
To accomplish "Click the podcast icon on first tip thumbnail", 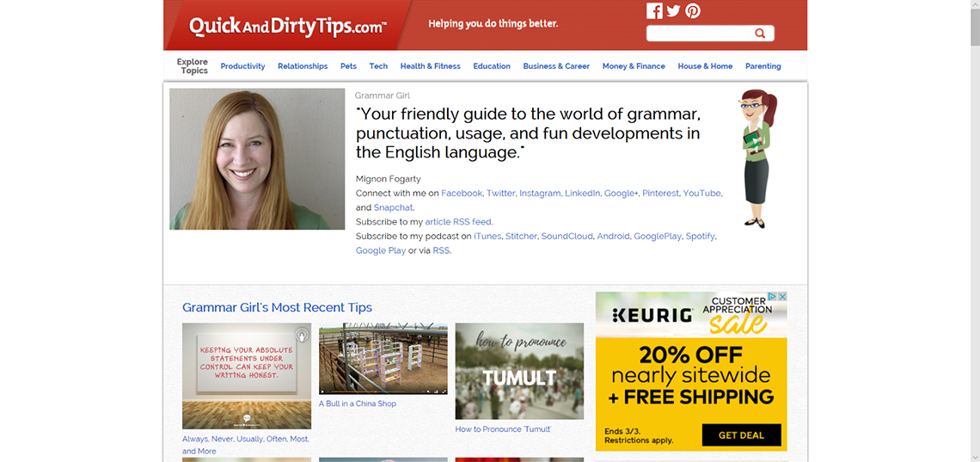I will 302,334.
